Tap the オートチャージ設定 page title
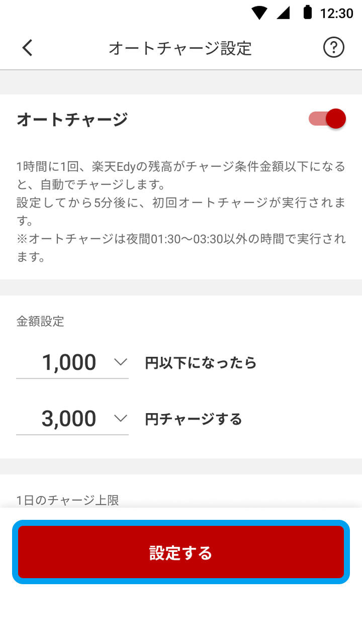362x644 pixels. click(x=180, y=48)
